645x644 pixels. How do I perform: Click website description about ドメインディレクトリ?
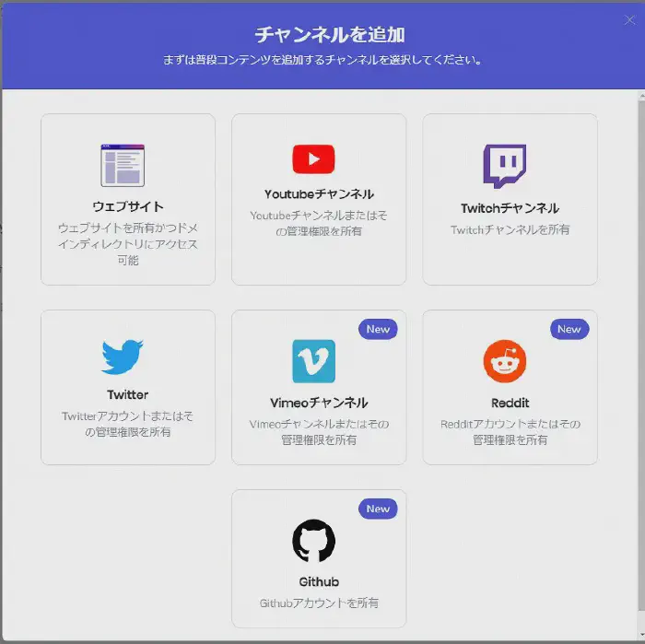pyautogui.click(x=128, y=244)
